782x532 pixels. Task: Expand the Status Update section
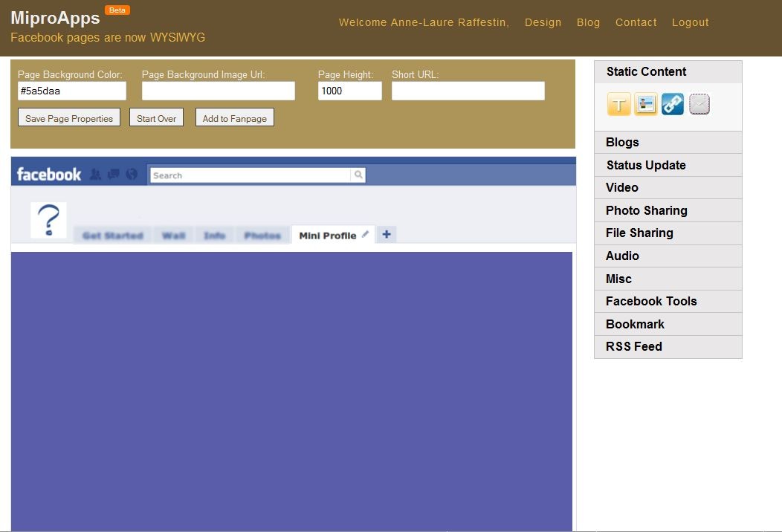(x=668, y=165)
